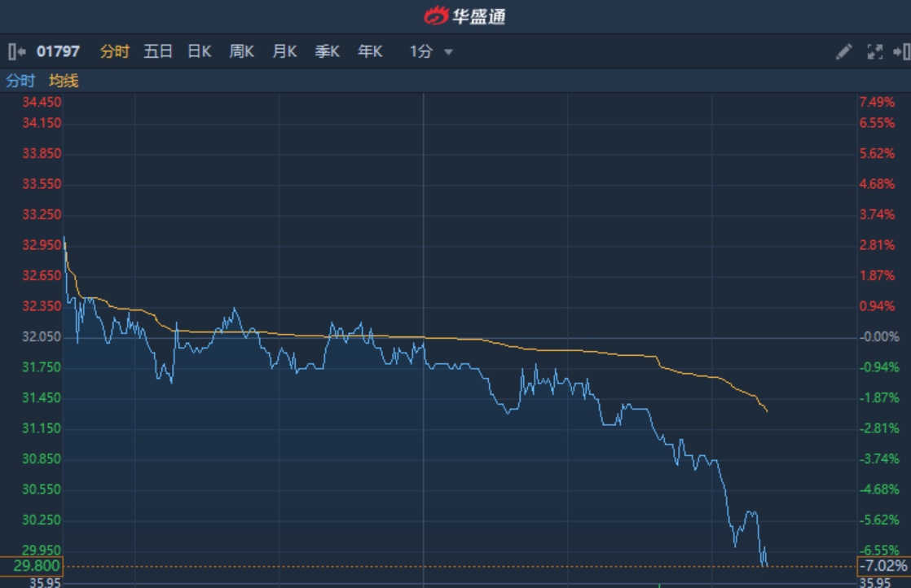
Task: Select the 分时 intraday tab
Action: coord(114,51)
